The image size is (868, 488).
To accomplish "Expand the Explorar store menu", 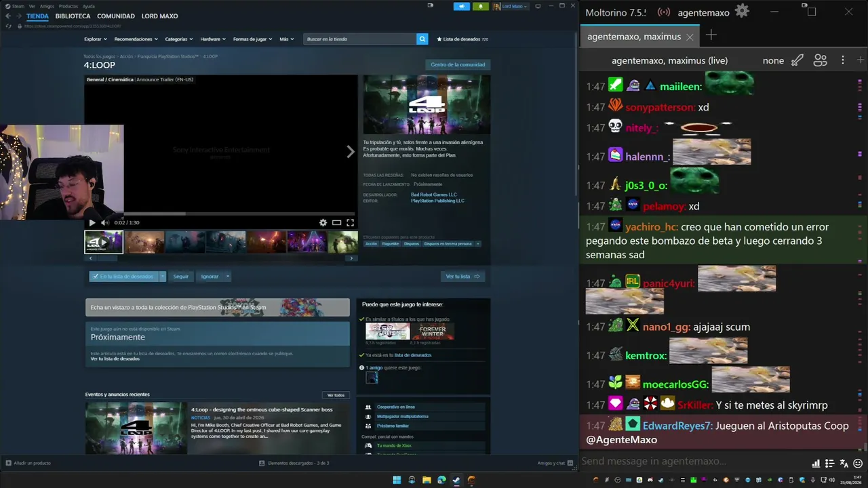I will coord(95,39).
